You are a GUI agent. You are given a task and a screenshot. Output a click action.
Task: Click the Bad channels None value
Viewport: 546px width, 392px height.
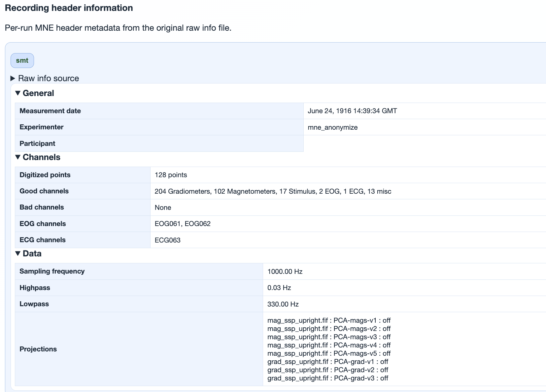pyautogui.click(x=163, y=208)
